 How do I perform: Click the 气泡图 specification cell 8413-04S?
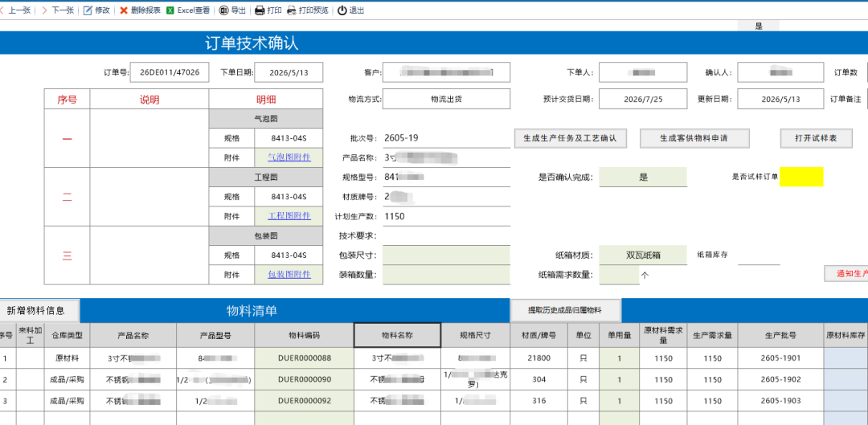point(289,138)
